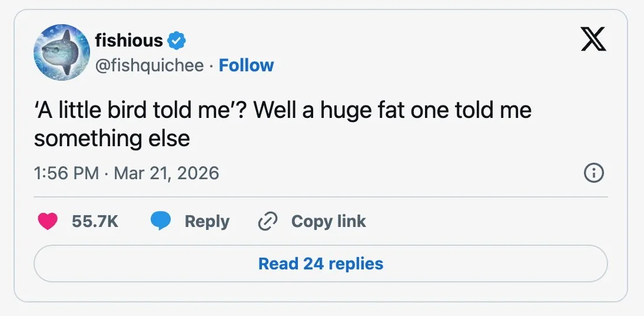Click the X logo in the tweet corner
The image size is (644, 316).
(x=593, y=40)
